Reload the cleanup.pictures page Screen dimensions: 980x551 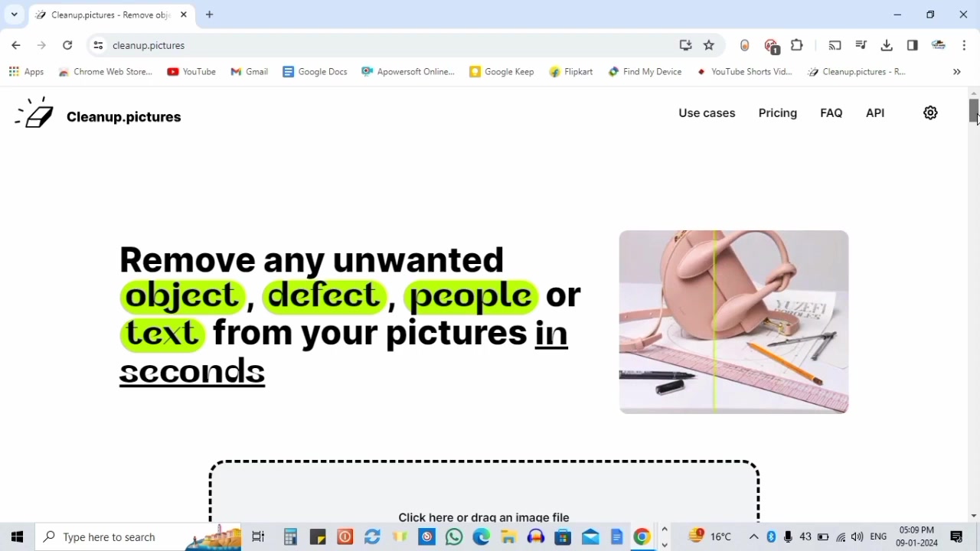[x=67, y=45]
